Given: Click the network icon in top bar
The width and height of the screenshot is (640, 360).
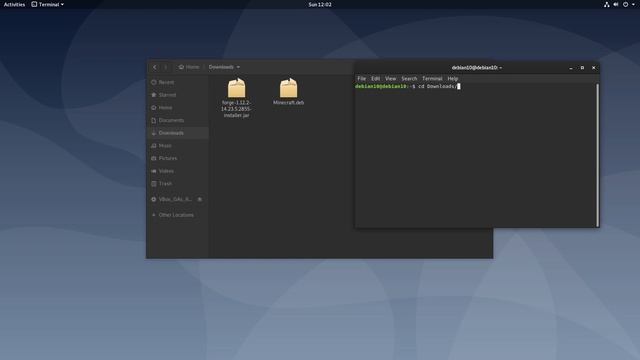Looking at the screenshot, I should (607, 4).
